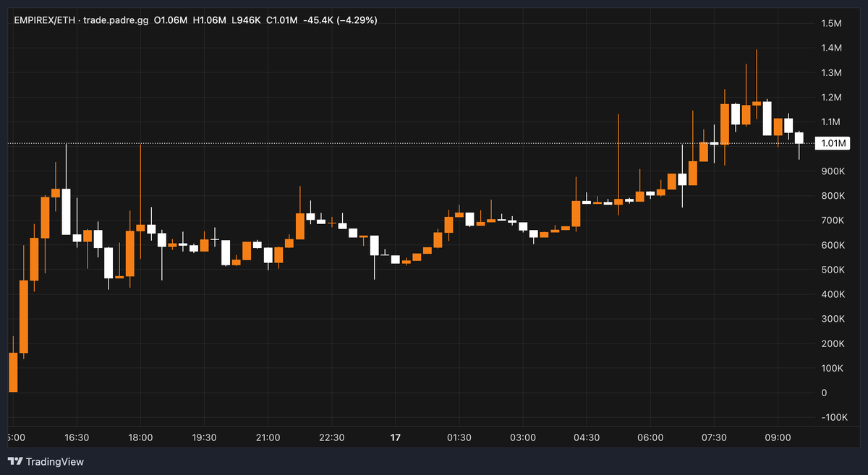The width and height of the screenshot is (868, 475).
Task: Select the 1.1M price axis label
Action: (832, 122)
